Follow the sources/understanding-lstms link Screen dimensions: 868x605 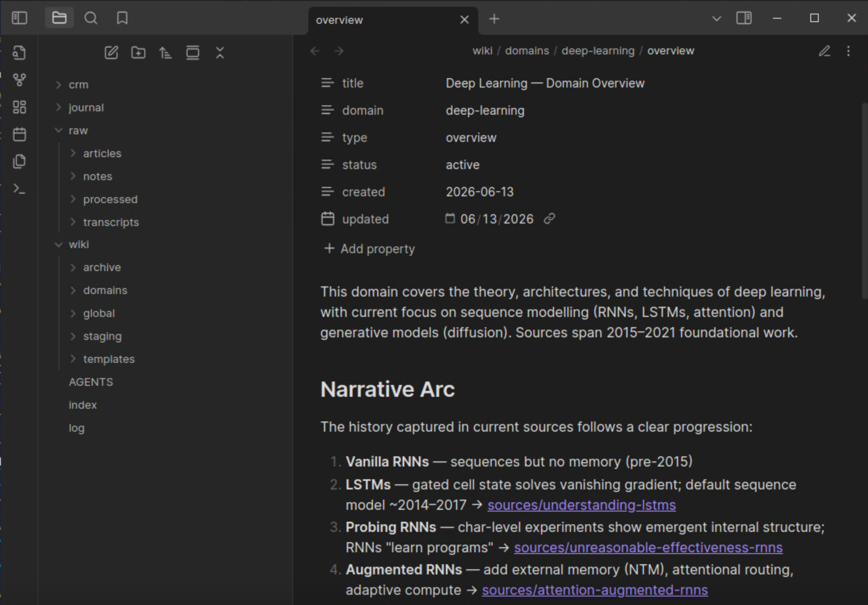(x=581, y=505)
